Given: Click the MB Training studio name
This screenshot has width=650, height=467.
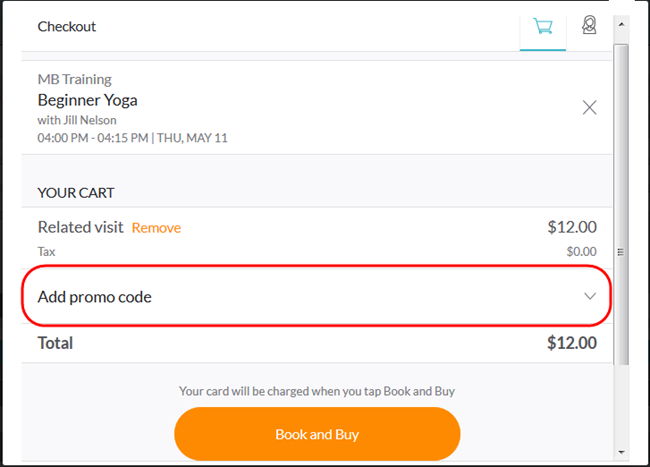Looking at the screenshot, I should pyautogui.click(x=75, y=79).
